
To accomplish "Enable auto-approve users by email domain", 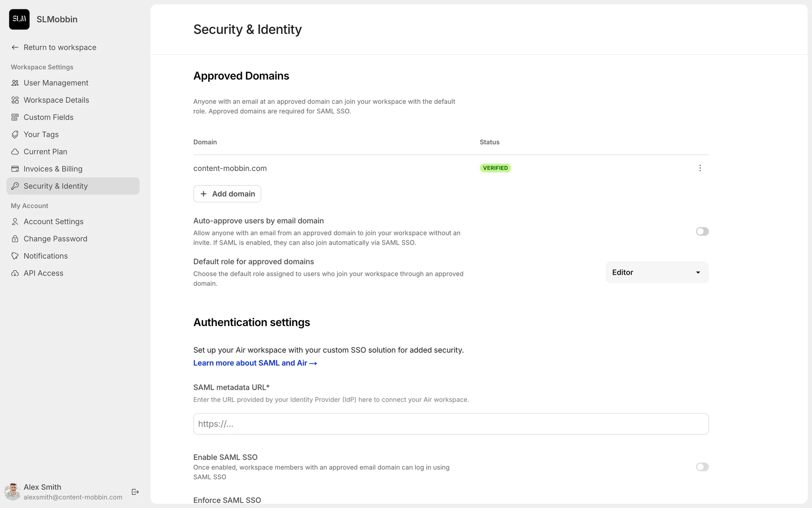I will (702, 232).
